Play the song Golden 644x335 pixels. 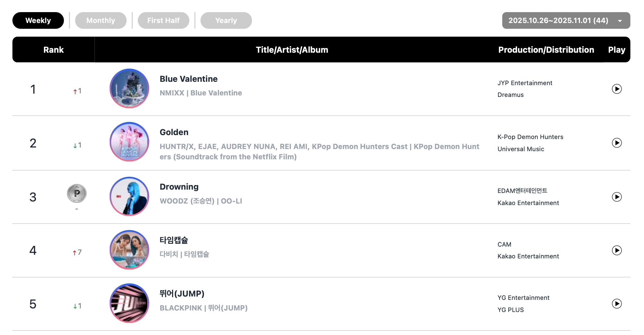click(x=616, y=143)
